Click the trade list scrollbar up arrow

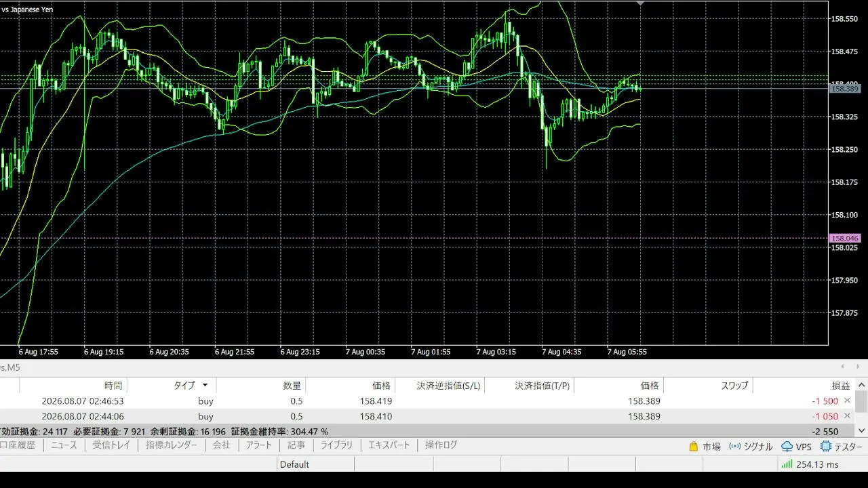[x=861, y=385]
